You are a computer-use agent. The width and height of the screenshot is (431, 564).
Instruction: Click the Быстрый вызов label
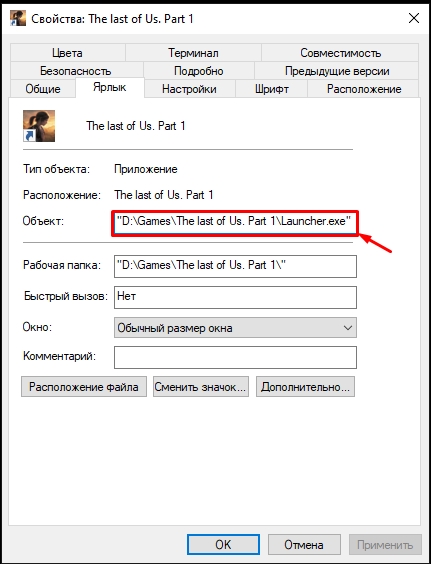[66, 296]
